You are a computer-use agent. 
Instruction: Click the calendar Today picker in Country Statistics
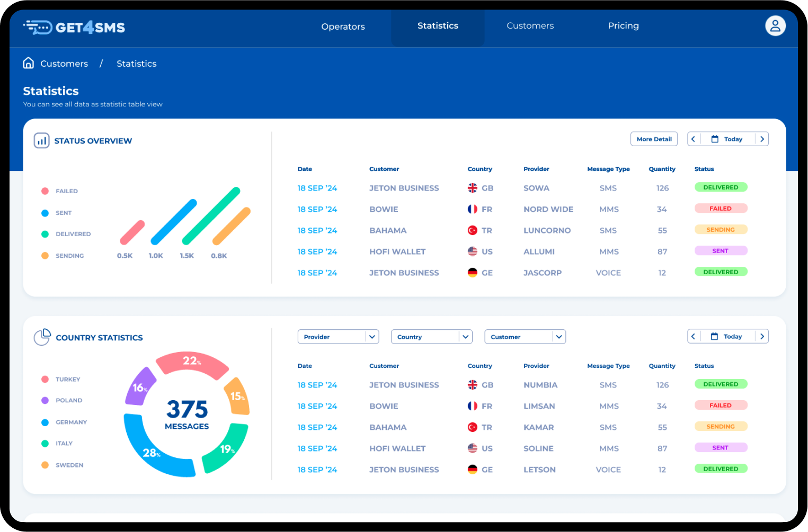tap(727, 337)
